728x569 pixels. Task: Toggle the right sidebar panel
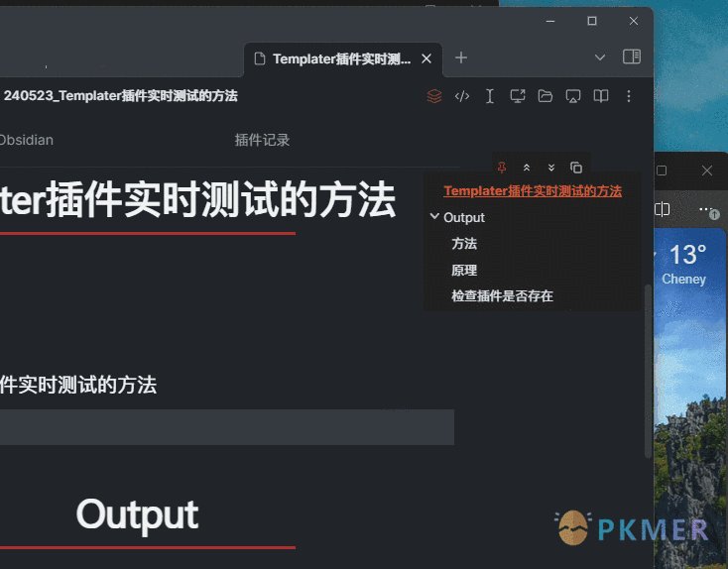click(631, 57)
